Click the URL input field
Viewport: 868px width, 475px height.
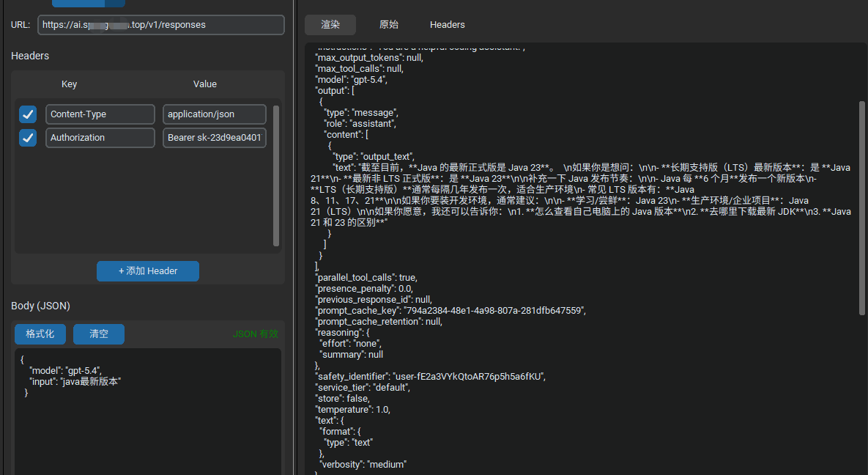point(161,25)
